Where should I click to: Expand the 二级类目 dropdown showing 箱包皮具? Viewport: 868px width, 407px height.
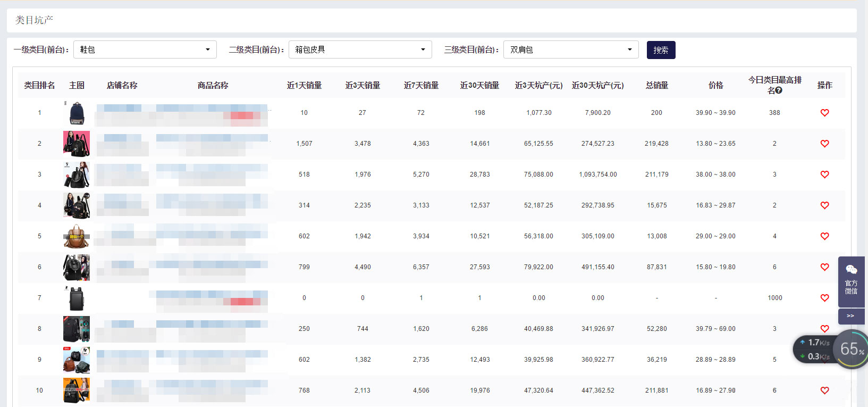coord(360,49)
